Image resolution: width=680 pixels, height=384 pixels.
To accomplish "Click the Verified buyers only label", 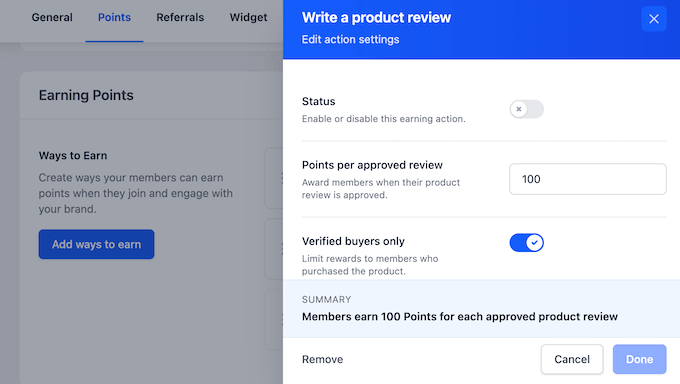I will [x=353, y=241].
